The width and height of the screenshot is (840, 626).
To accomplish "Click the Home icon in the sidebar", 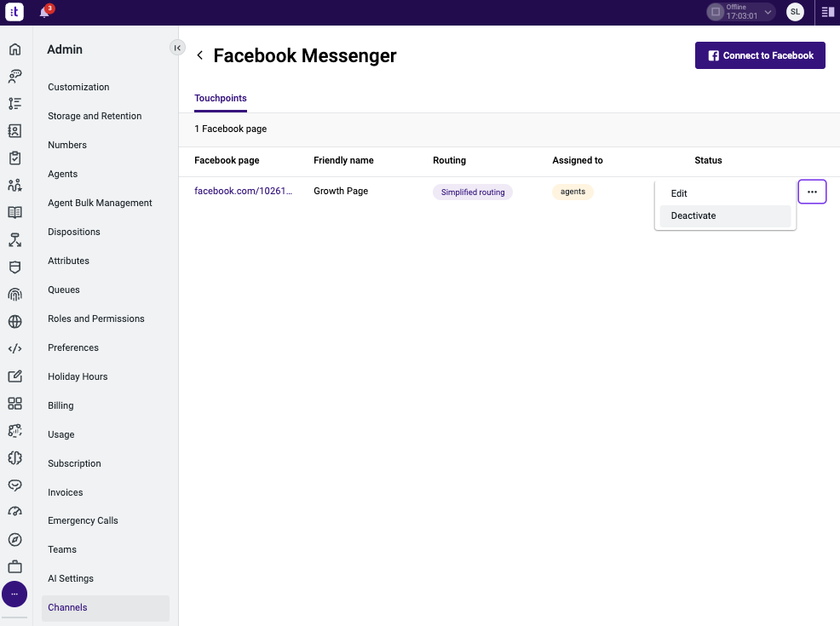I will tap(15, 49).
